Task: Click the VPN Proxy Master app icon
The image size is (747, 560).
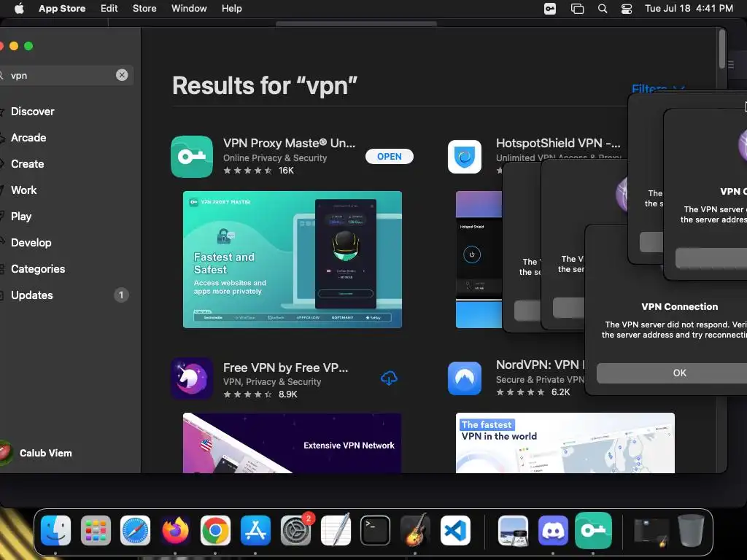Action: pos(192,157)
